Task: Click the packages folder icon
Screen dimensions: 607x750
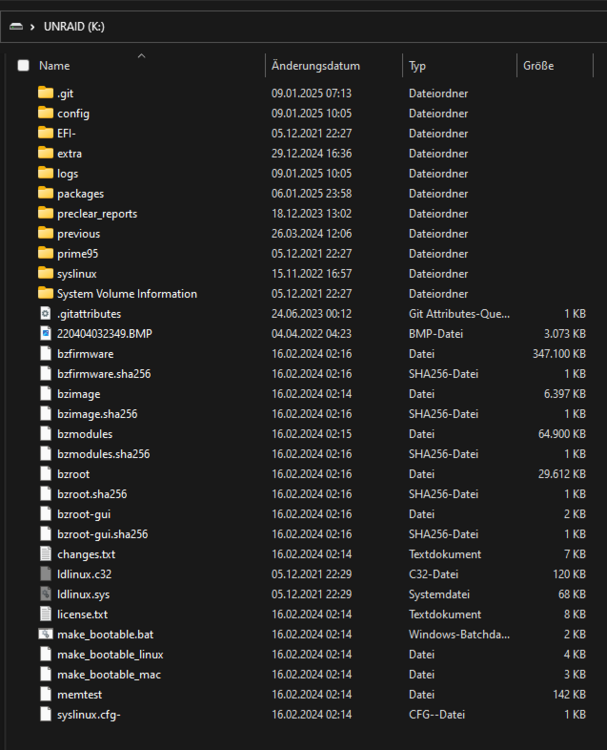Action: [x=45, y=193]
